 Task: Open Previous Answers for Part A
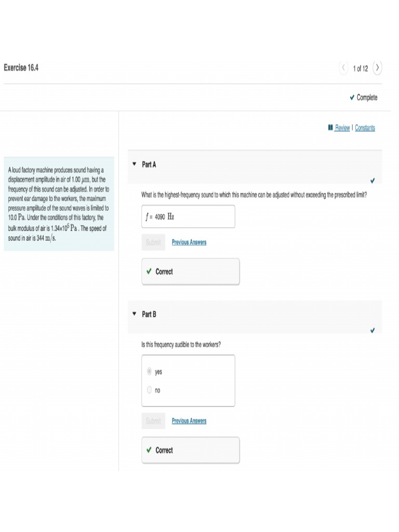click(189, 242)
